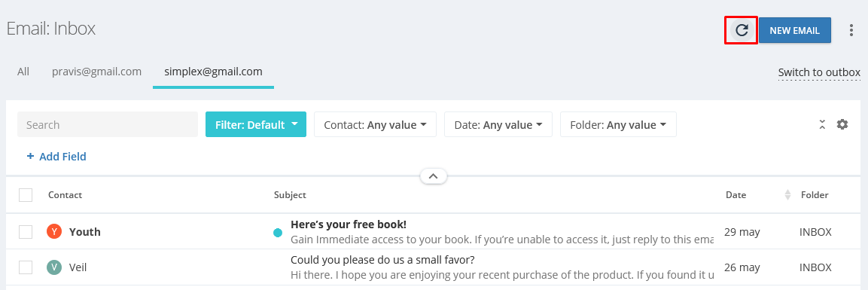Click the Veil contact avatar

pos(53,267)
